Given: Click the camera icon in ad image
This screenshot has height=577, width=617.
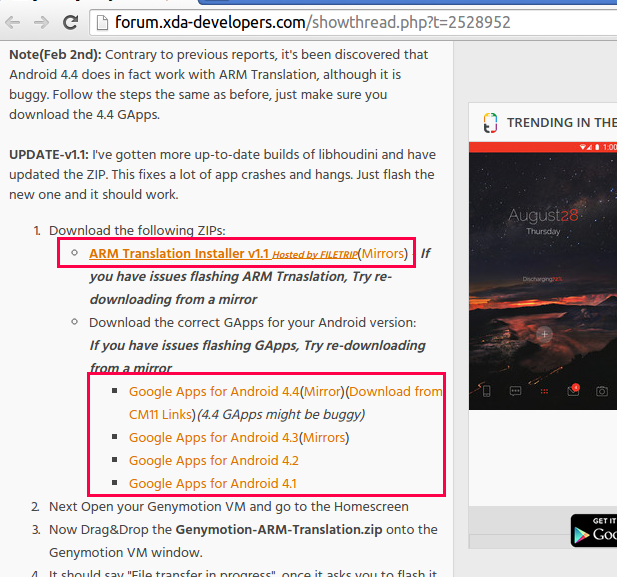Looking at the screenshot, I should tap(602, 391).
